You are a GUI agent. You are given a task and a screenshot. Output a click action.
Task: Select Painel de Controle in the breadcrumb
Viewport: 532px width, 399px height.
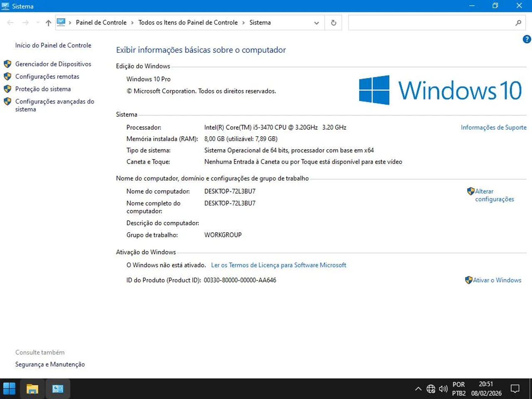point(101,22)
